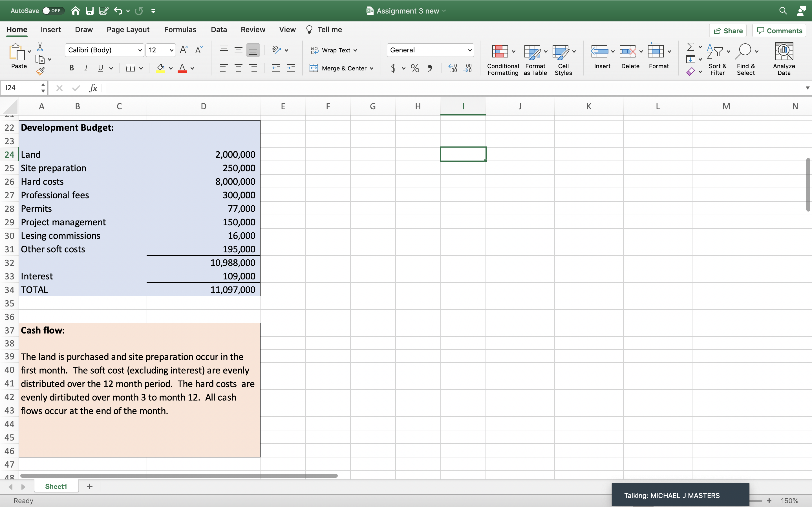Click the Merge & Center icon
The height and width of the screenshot is (507, 812).
(x=314, y=68)
